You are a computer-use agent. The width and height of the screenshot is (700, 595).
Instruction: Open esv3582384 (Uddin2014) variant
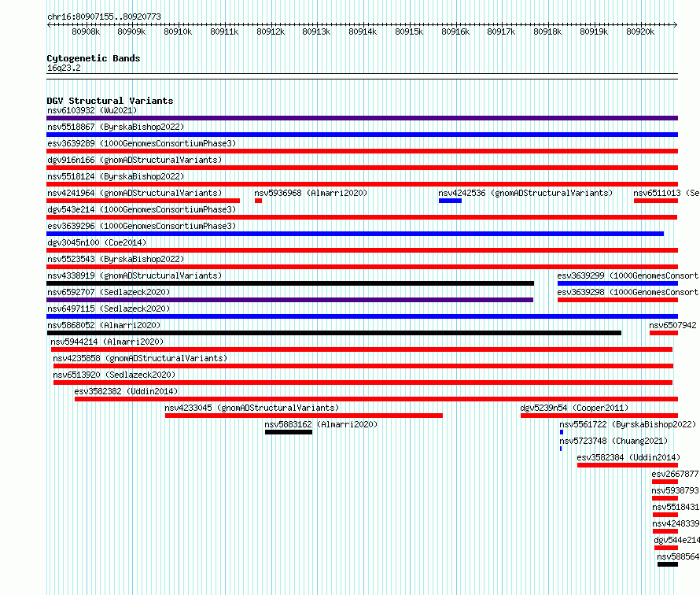pos(628,457)
